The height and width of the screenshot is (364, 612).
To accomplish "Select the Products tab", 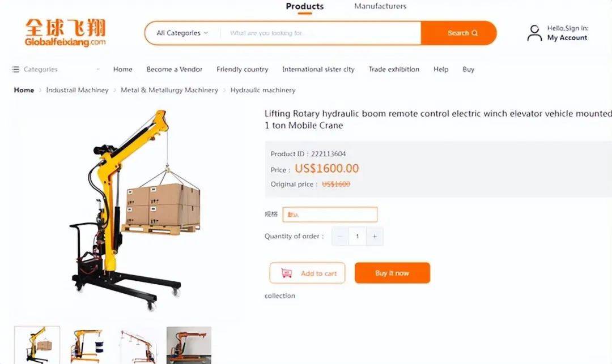I will (305, 6).
